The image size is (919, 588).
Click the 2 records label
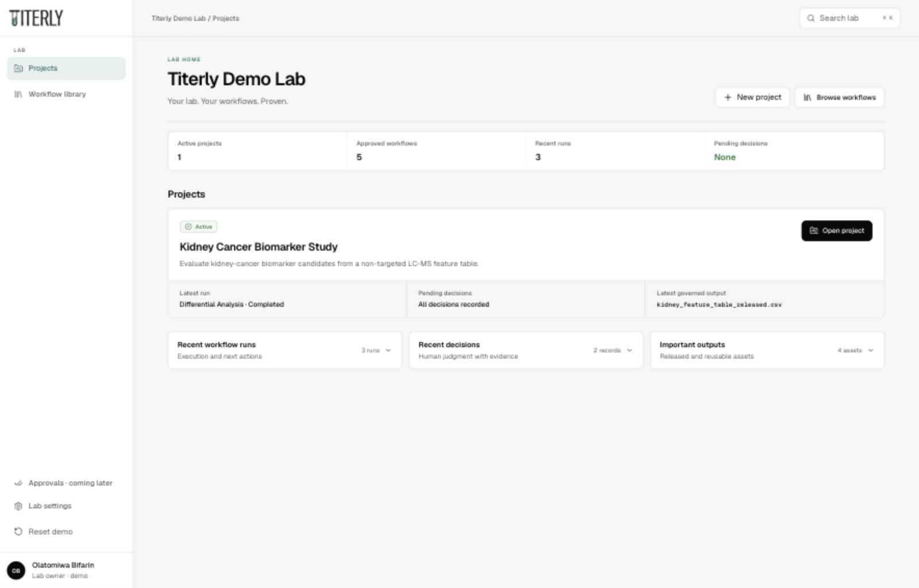[x=607, y=350]
